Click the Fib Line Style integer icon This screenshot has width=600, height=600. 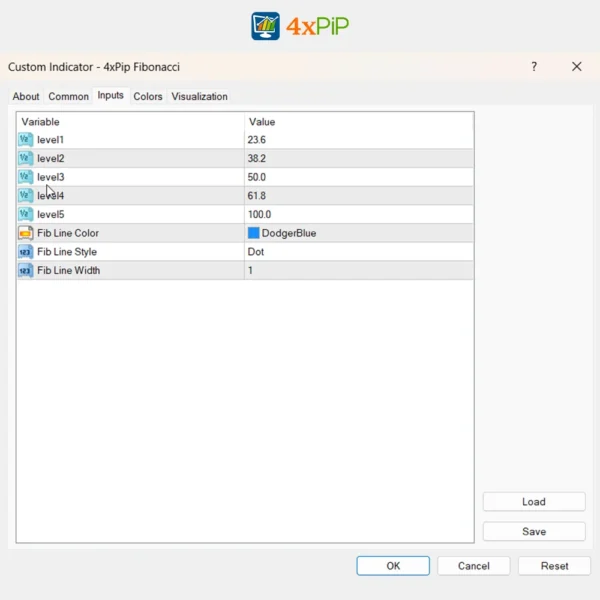[25, 252]
